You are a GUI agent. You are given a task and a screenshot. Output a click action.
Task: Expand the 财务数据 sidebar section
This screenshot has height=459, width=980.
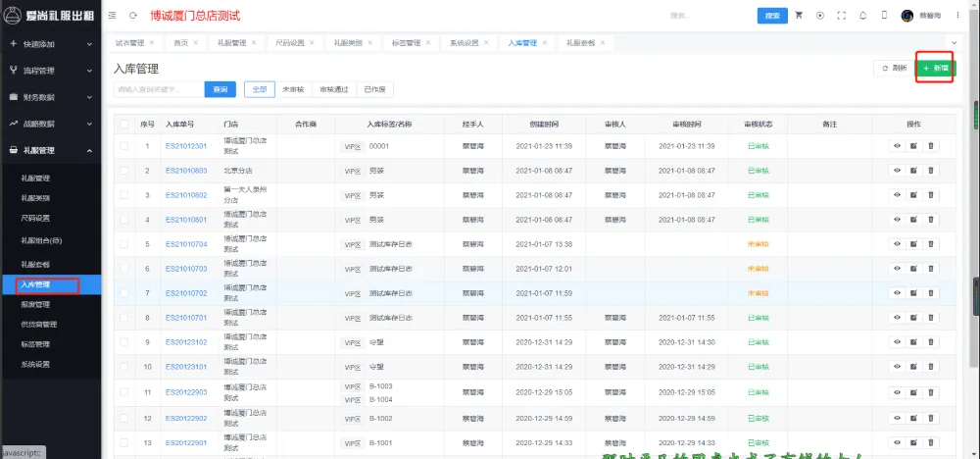50,97
